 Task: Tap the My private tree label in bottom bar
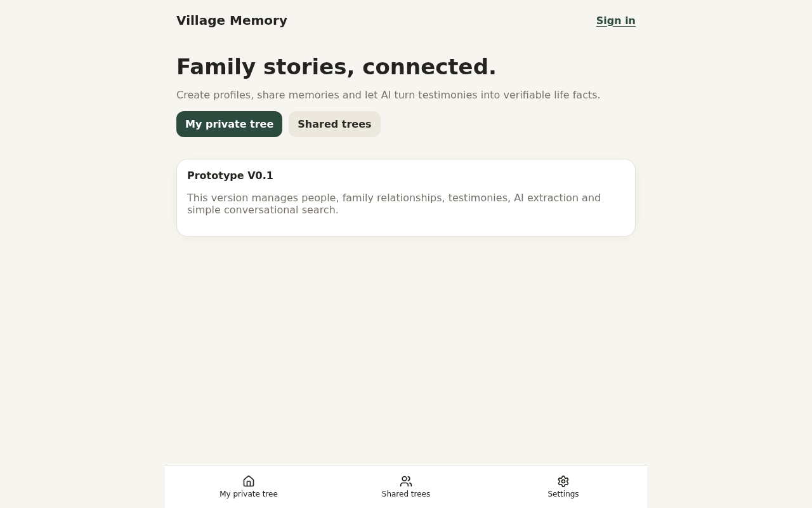[x=249, y=494]
